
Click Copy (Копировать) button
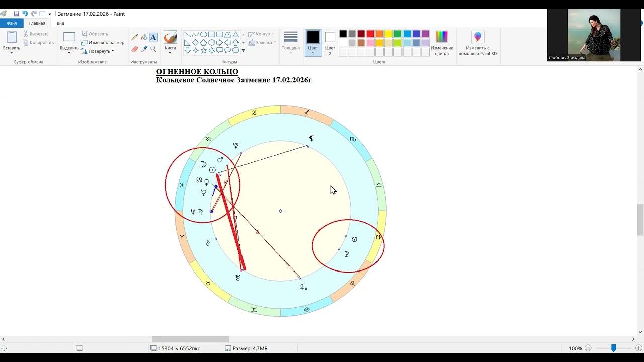(x=38, y=43)
